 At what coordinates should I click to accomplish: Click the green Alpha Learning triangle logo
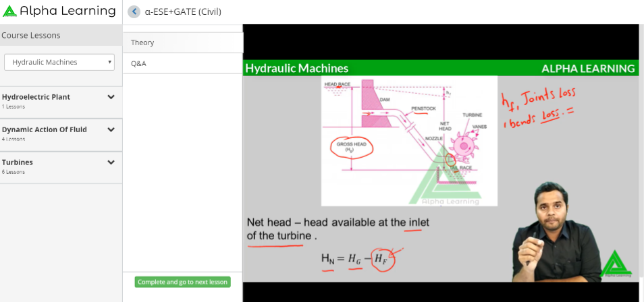[x=9, y=11]
